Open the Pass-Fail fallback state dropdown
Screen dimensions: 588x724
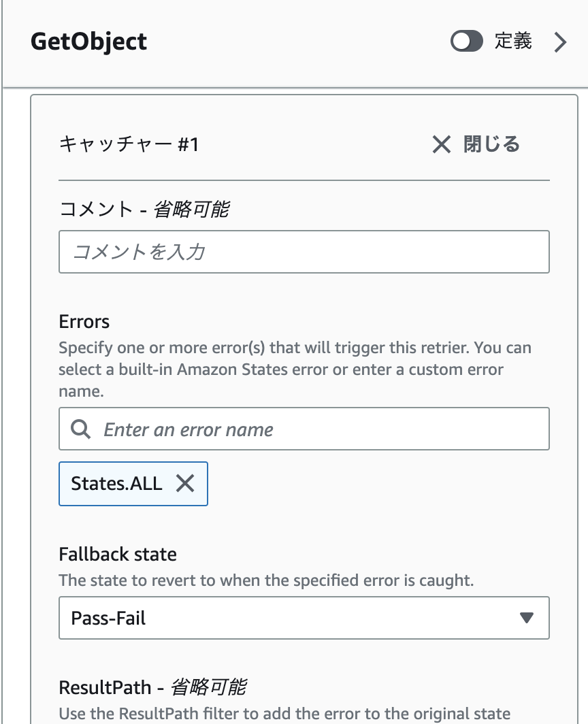click(304, 618)
